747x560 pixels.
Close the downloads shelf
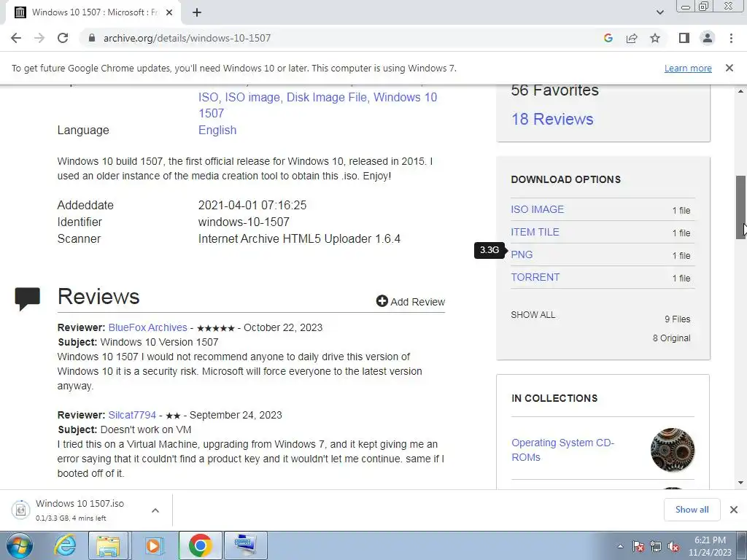click(734, 510)
